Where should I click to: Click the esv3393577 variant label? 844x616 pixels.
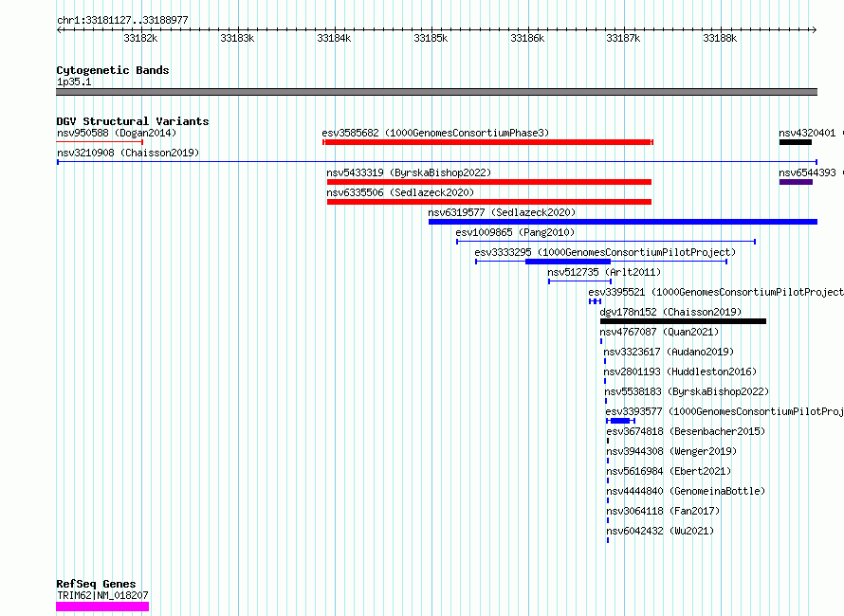[725, 411]
